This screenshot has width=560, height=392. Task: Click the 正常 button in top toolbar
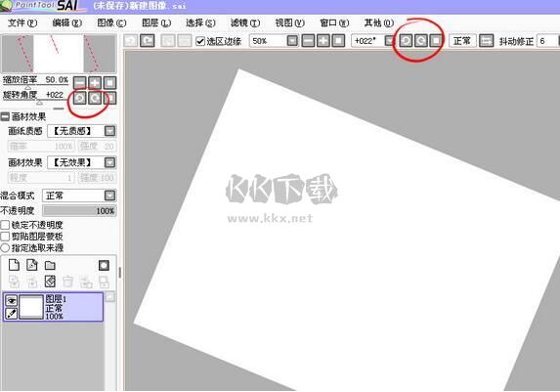(462, 41)
